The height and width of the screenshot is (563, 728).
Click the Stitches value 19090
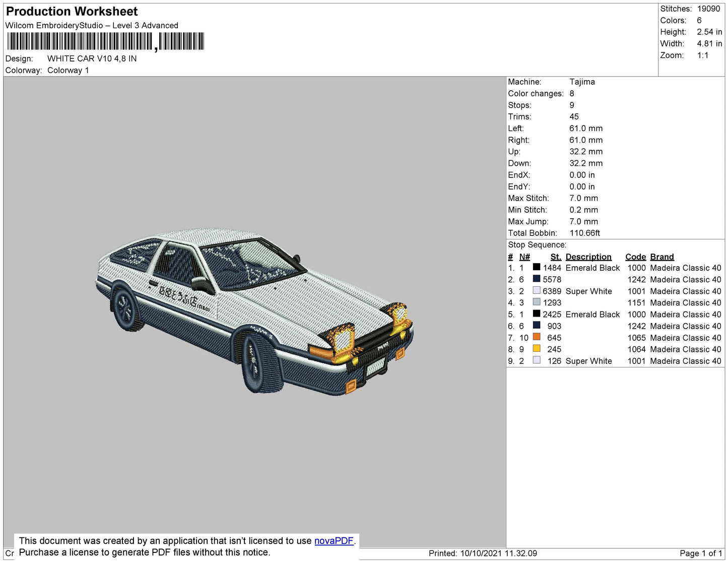(708, 9)
